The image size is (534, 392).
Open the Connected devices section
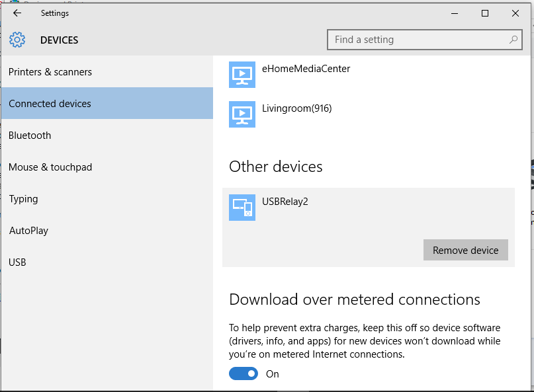pos(107,103)
